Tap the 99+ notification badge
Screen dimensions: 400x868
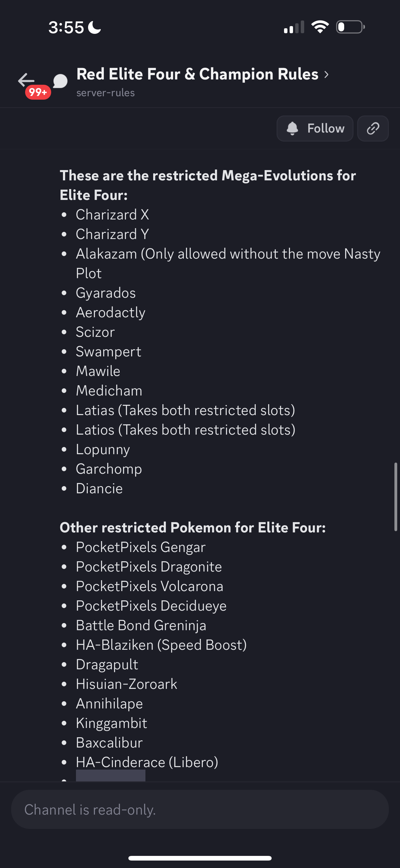38,92
